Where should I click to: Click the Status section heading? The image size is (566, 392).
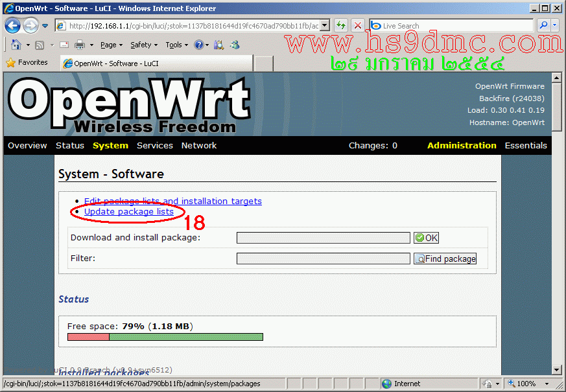click(x=74, y=299)
